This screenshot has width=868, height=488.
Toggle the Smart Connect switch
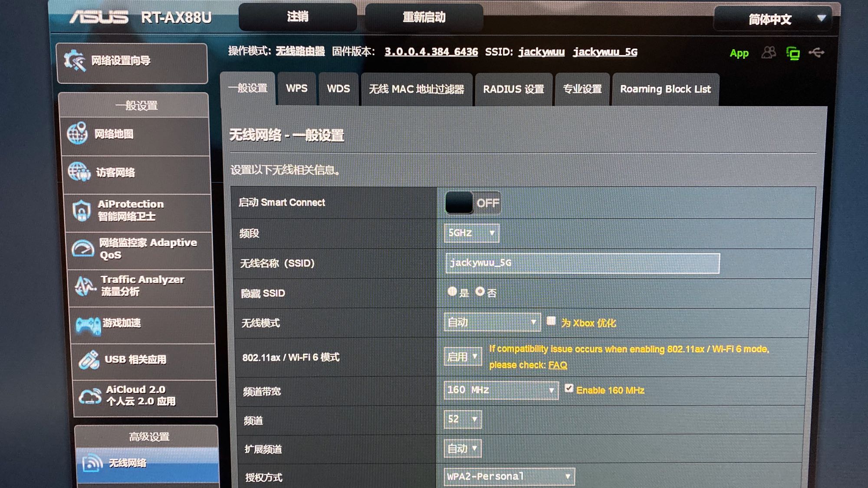(473, 203)
